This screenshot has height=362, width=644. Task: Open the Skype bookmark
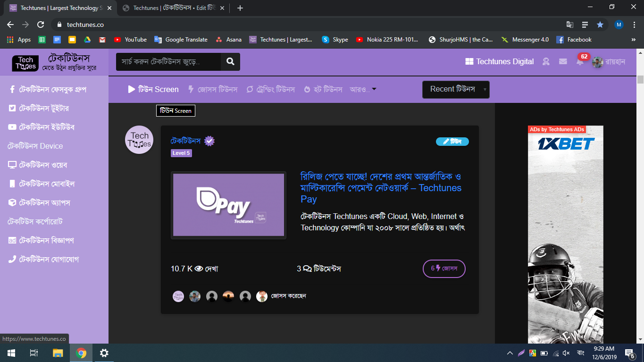pyautogui.click(x=335, y=40)
